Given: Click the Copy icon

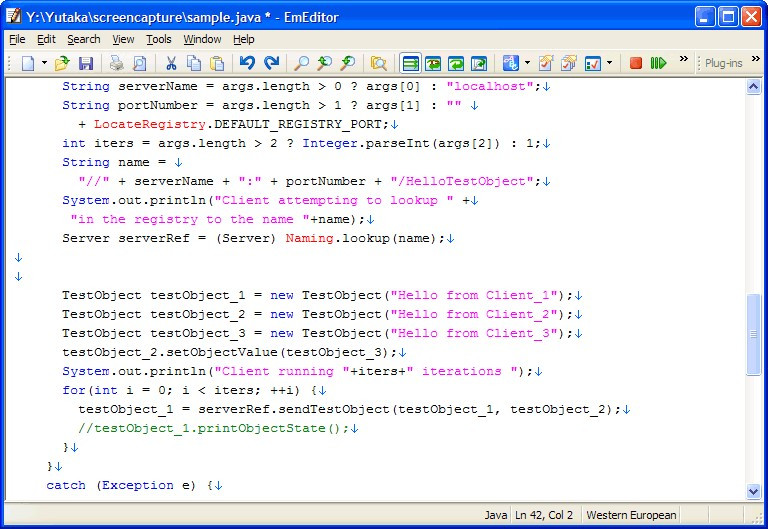Looking at the screenshot, I should 194,63.
